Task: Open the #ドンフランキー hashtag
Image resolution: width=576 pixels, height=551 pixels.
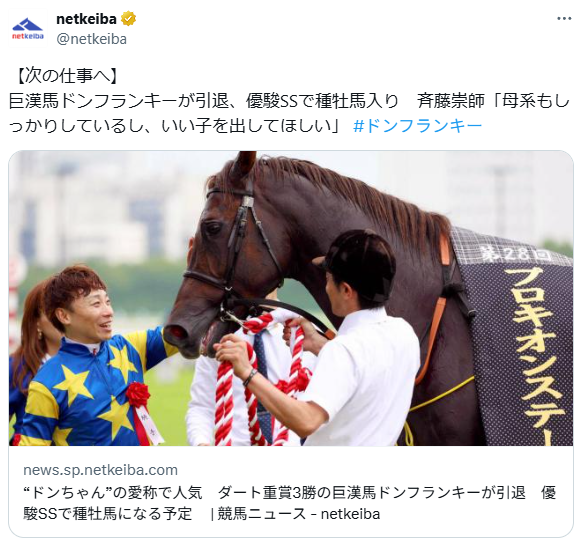Action: tap(417, 126)
